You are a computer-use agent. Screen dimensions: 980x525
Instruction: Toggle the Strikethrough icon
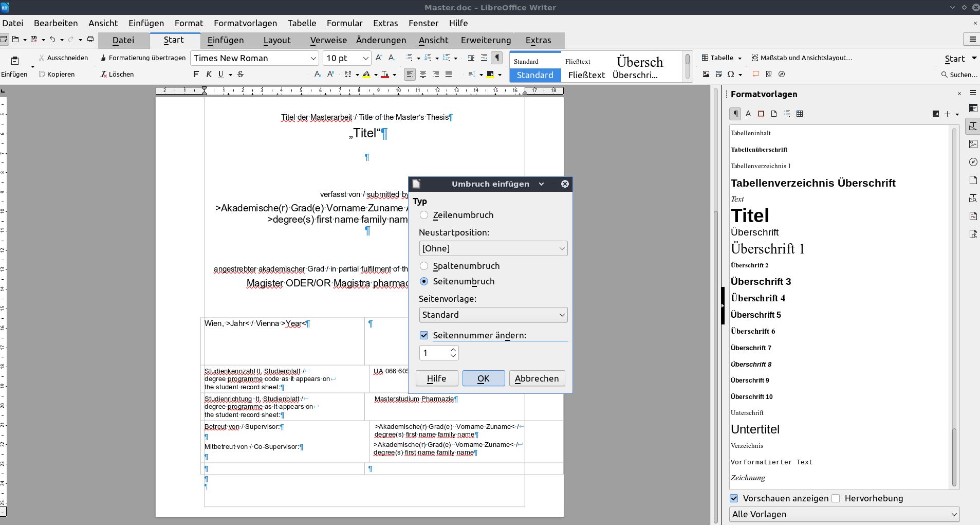[x=241, y=75]
